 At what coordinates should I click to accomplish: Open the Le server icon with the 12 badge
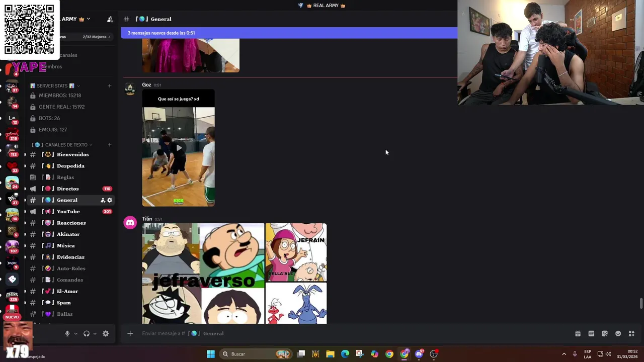[12, 119]
